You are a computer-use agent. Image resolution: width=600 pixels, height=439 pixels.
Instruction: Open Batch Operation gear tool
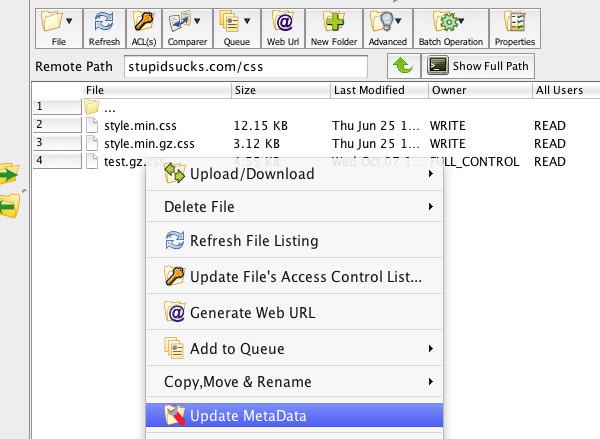click(x=451, y=29)
